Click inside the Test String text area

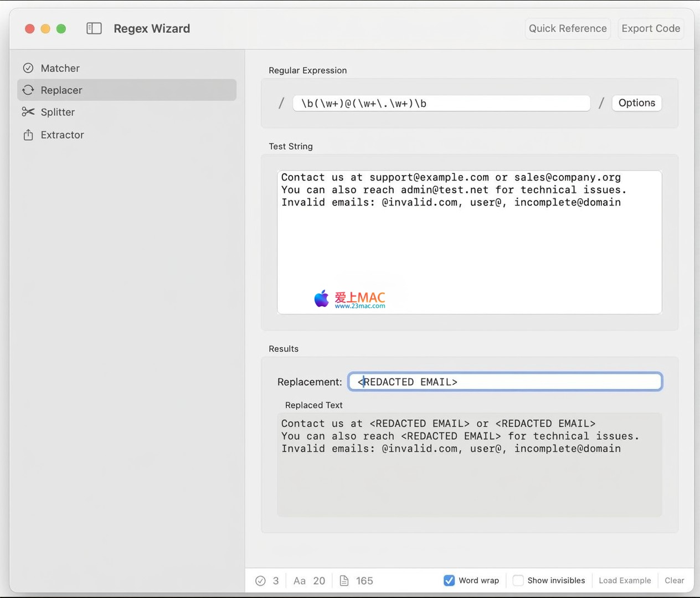(469, 249)
